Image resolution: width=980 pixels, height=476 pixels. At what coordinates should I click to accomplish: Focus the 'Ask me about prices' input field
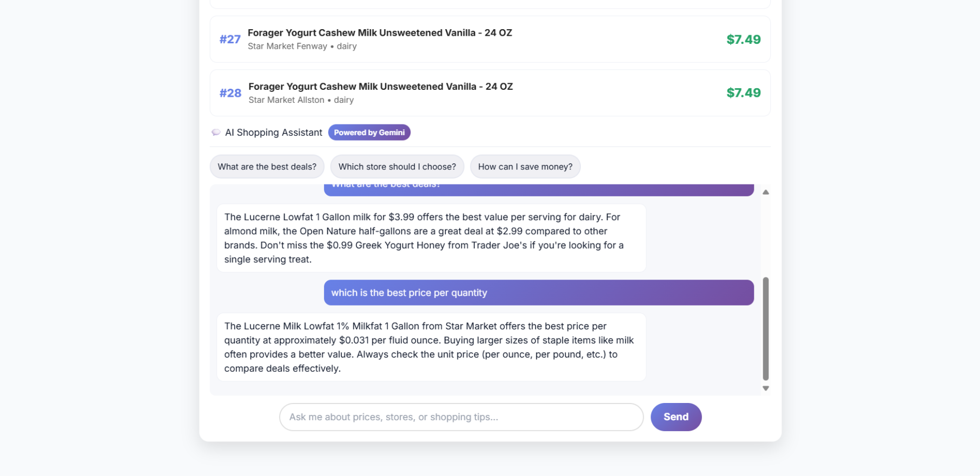tap(461, 417)
